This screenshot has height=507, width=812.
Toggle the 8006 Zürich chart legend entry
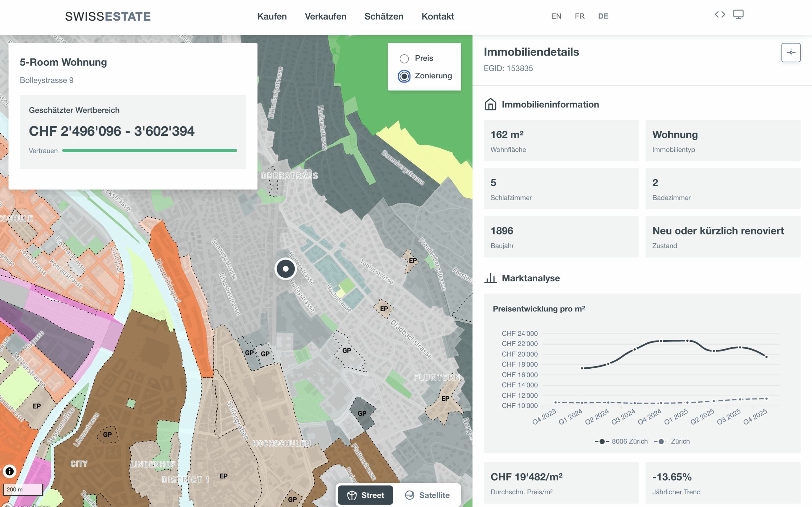click(x=622, y=441)
